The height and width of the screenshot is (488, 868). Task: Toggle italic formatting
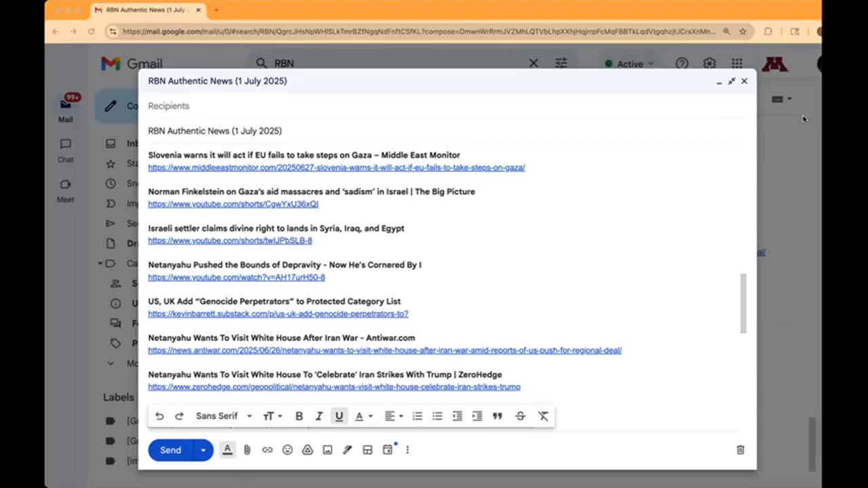click(x=319, y=416)
